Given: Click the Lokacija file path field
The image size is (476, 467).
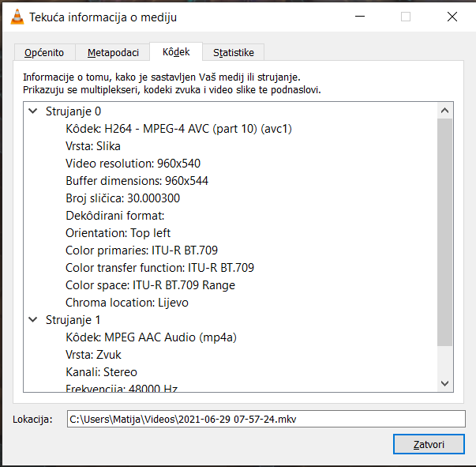Looking at the screenshot, I should pos(265,419).
